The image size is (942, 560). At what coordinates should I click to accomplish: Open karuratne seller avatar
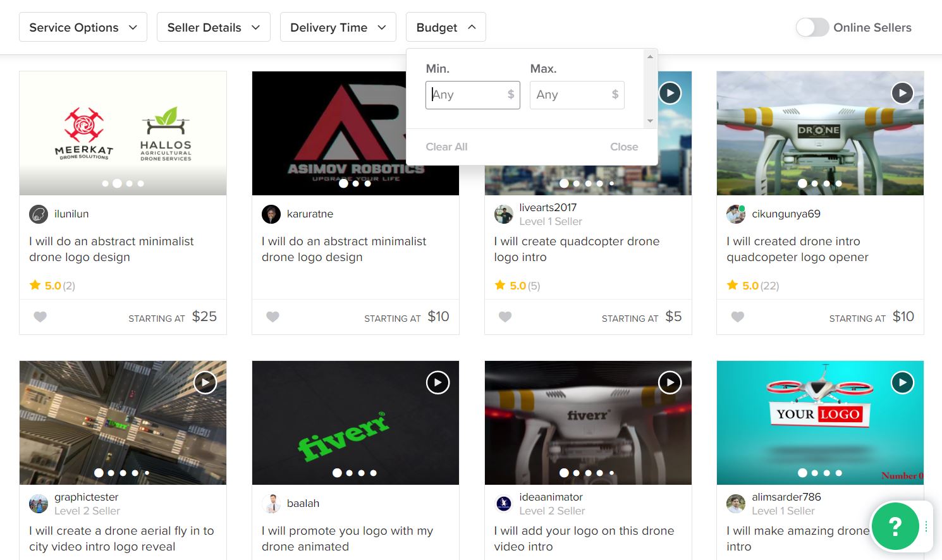point(271,214)
